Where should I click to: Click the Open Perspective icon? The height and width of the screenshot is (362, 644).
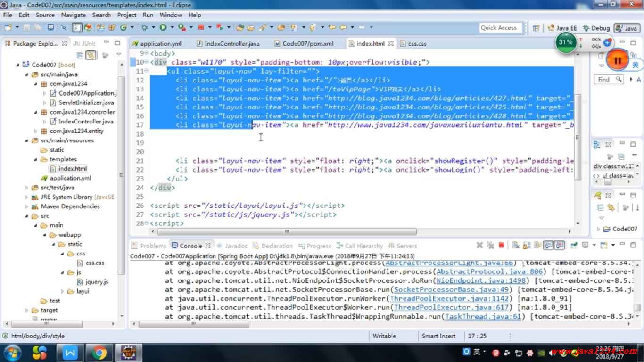click(x=536, y=28)
